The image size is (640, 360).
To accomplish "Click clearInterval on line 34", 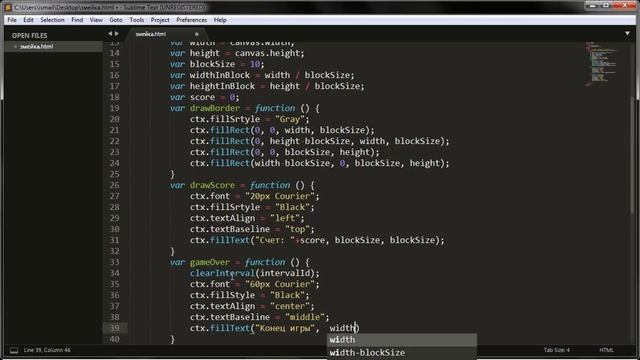I will pos(222,273).
